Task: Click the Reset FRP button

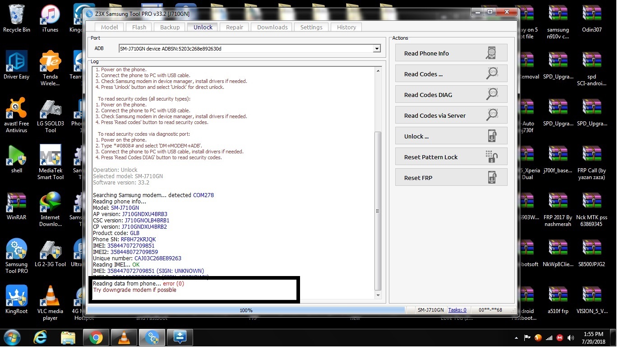Action: pyautogui.click(x=451, y=178)
